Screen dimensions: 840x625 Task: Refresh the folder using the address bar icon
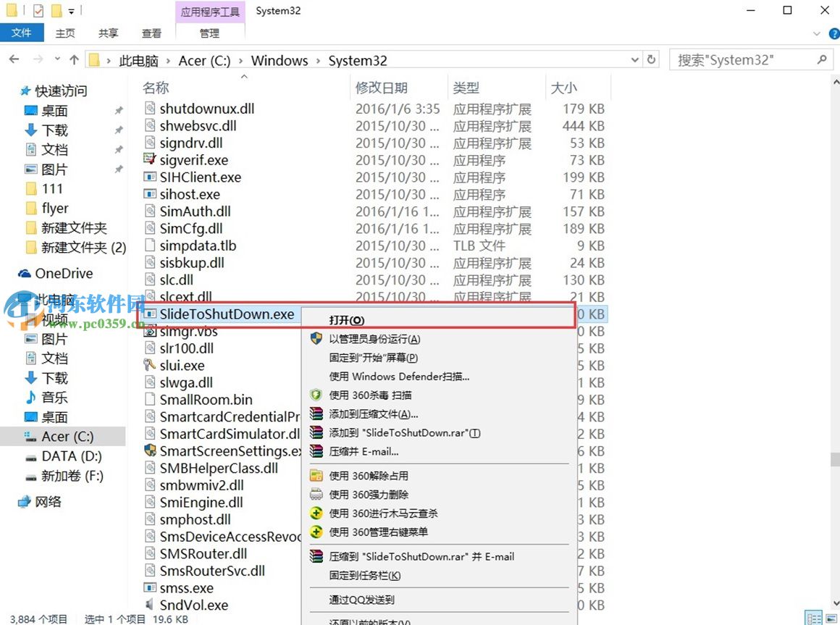tap(650, 59)
